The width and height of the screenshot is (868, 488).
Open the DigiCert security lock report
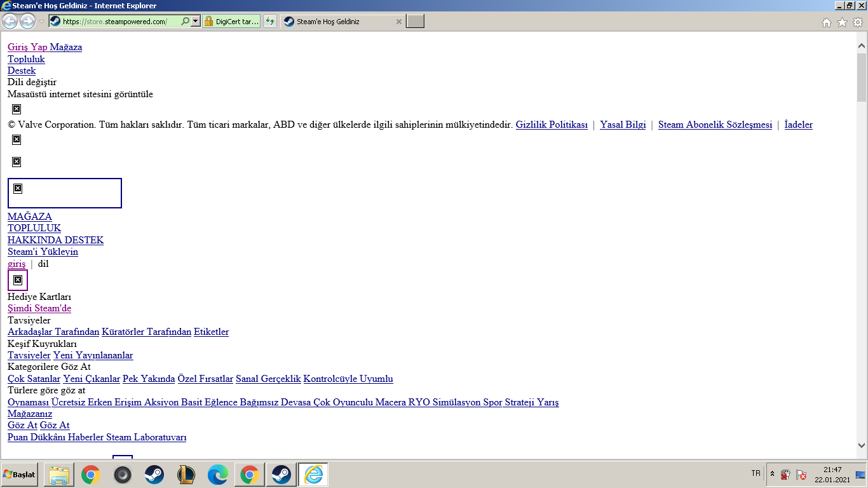(231, 22)
